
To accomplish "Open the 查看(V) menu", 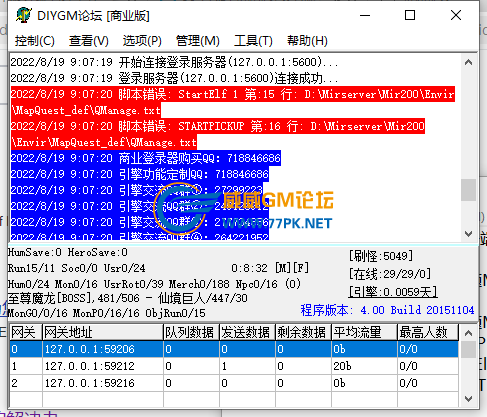I will pyautogui.click(x=89, y=41).
